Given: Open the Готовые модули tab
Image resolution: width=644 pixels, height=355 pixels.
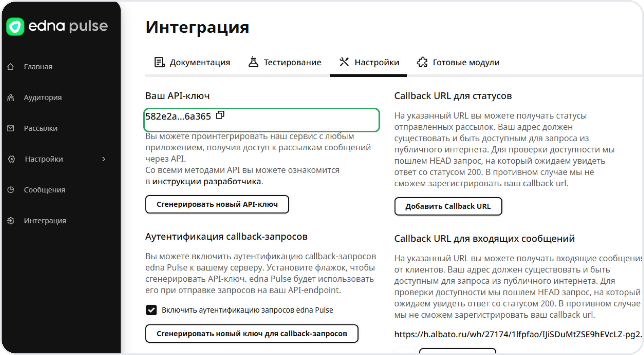Looking at the screenshot, I should [x=458, y=62].
